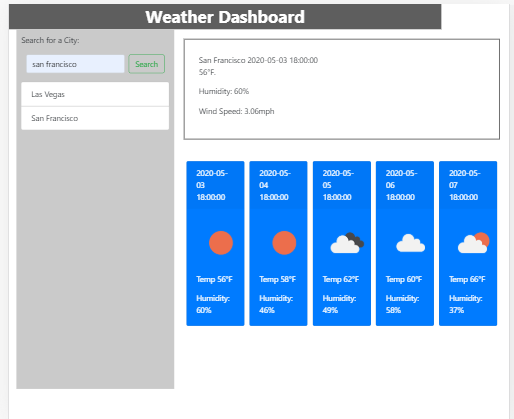Screen dimensions: 514x419
Task: Click the 'Humidity: 58%' forecast value
Action: click(402, 304)
